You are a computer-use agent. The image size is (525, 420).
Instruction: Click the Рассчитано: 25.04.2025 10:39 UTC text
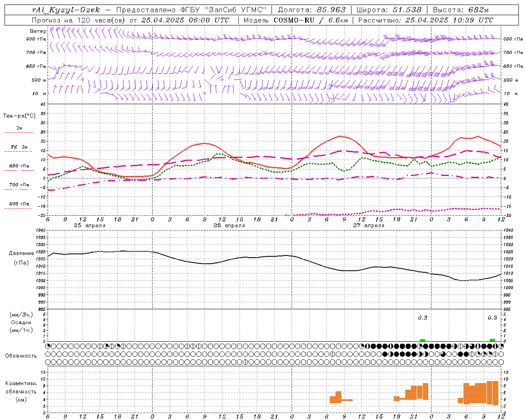[426, 20]
